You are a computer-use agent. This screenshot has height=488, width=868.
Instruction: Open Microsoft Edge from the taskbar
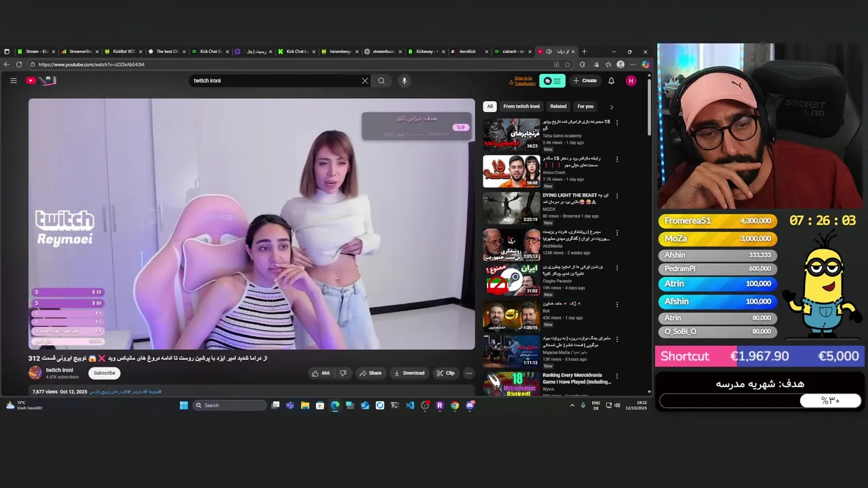pyautogui.click(x=335, y=405)
